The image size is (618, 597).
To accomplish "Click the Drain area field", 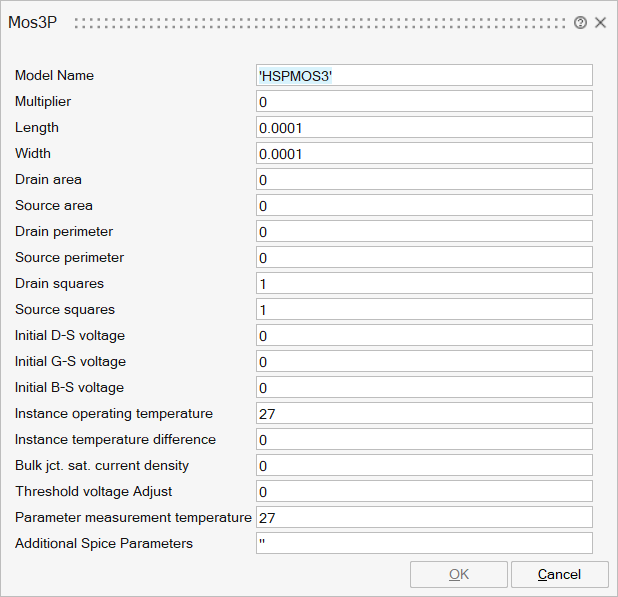I will 424,179.
